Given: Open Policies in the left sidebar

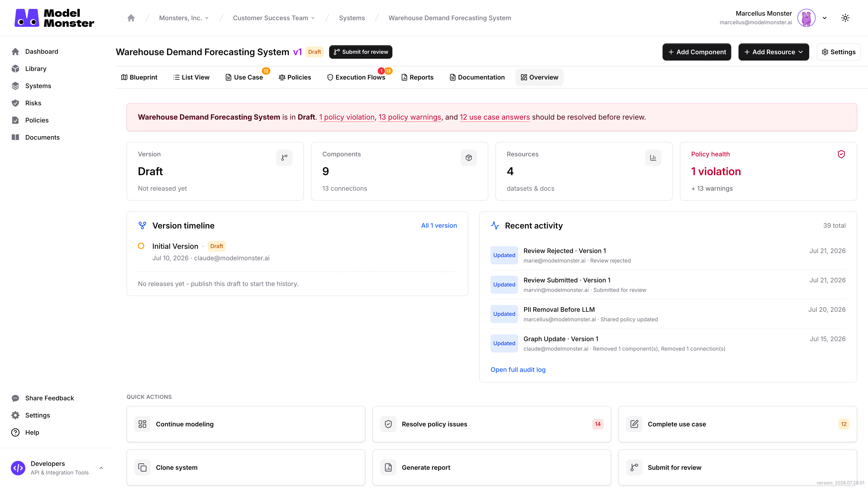Looking at the screenshot, I should pos(37,120).
